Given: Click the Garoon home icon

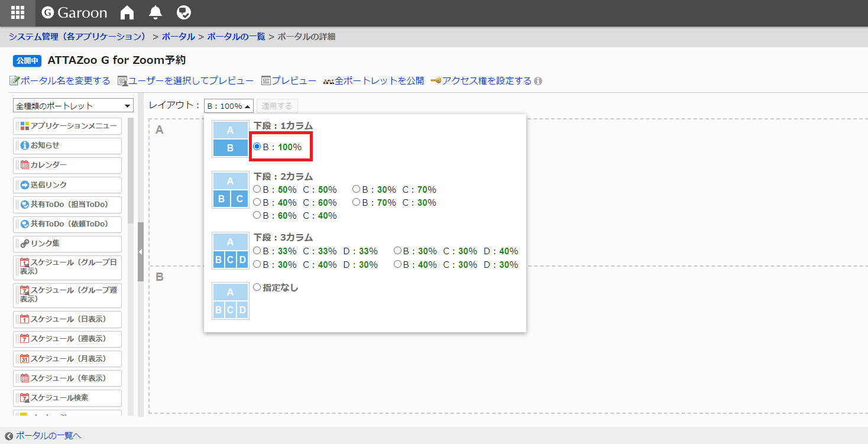Looking at the screenshot, I should [x=127, y=12].
